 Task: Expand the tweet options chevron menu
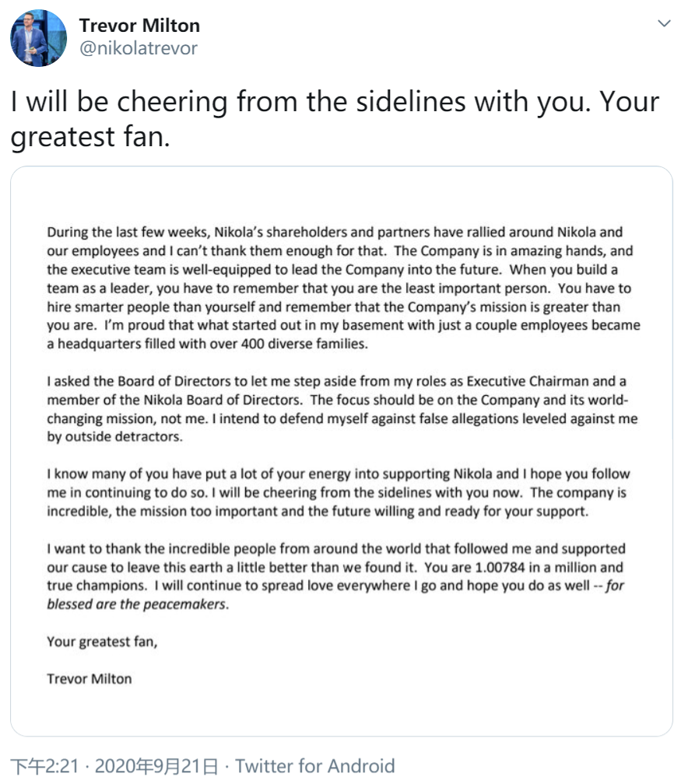[x=664, y=24]
